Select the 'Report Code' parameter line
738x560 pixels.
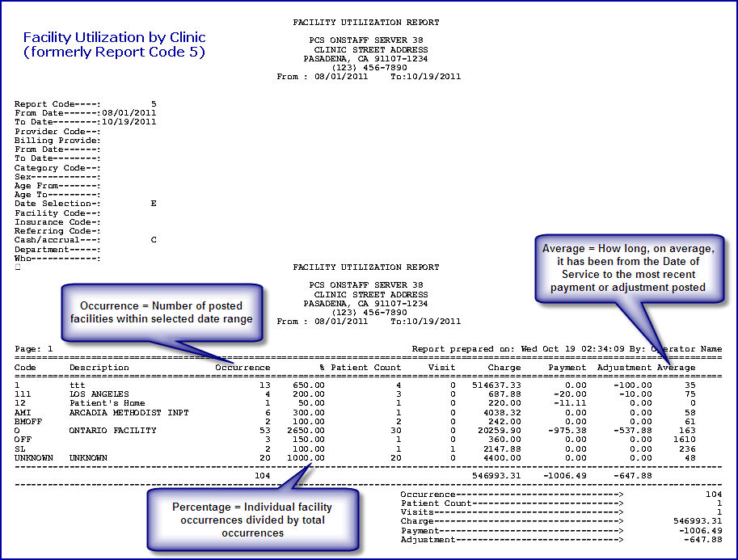click(85, 104)
